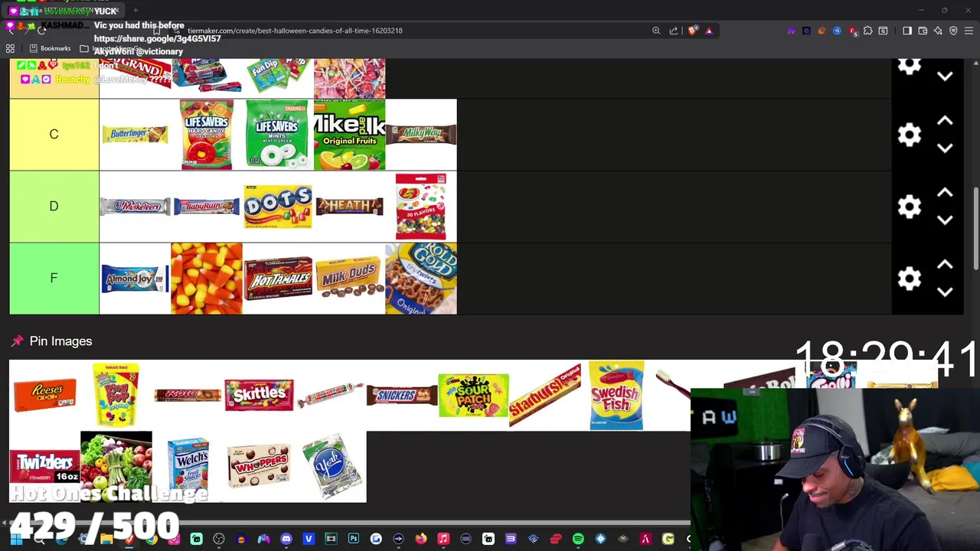Select the Swedish Fish unranked image
The width and height of the screenshot is (980, 551).
tap(616, 395)
